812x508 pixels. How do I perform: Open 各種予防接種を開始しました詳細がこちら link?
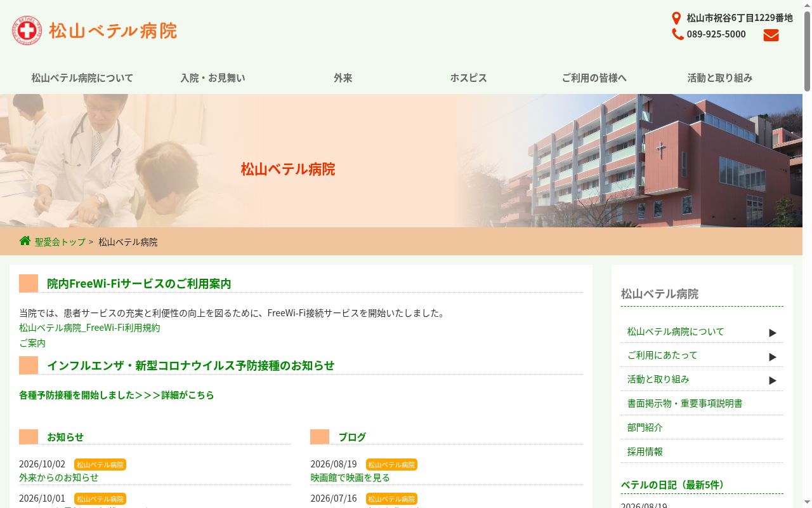click(117, 395)
